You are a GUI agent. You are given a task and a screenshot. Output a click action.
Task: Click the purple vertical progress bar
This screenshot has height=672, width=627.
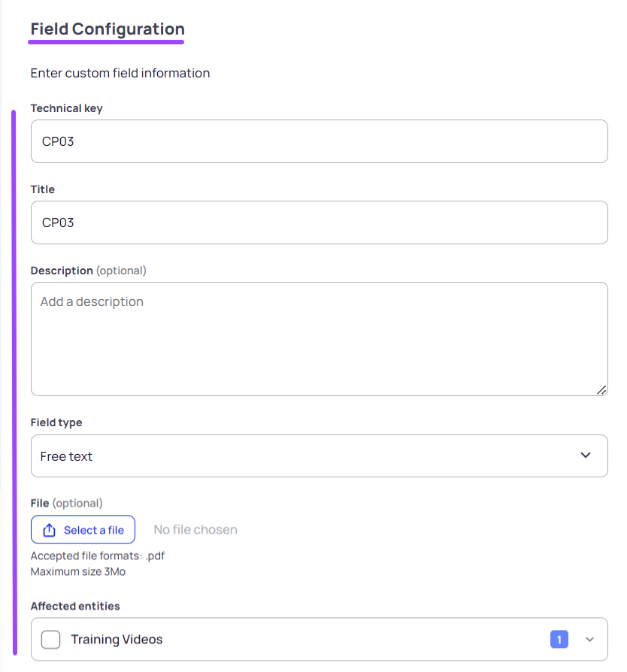tap(14, 383)
